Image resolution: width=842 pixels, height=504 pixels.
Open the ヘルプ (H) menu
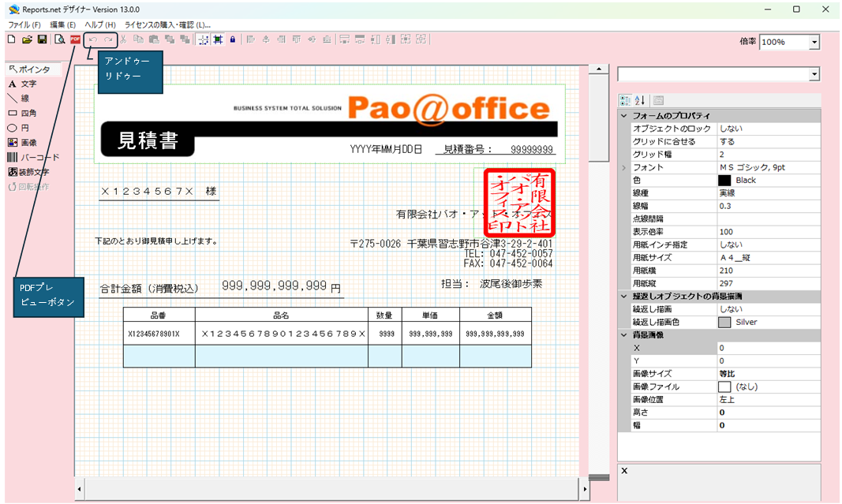click(x=99, y=25)
